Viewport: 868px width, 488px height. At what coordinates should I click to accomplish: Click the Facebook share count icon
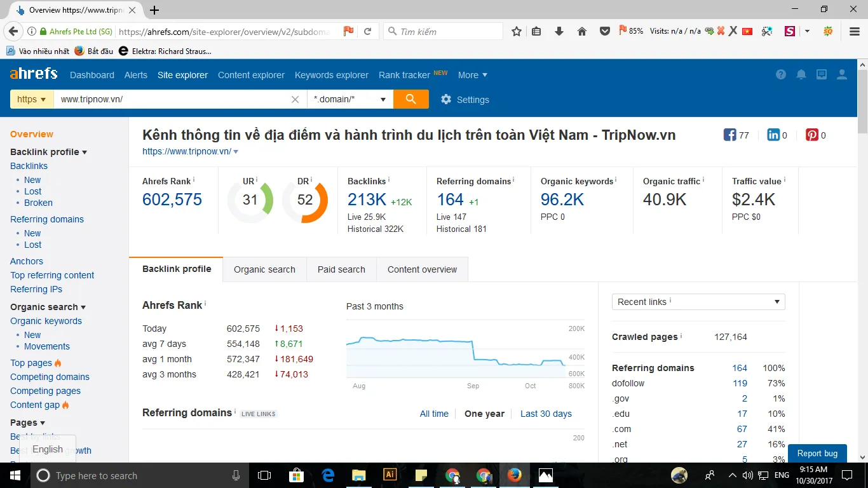729,135
